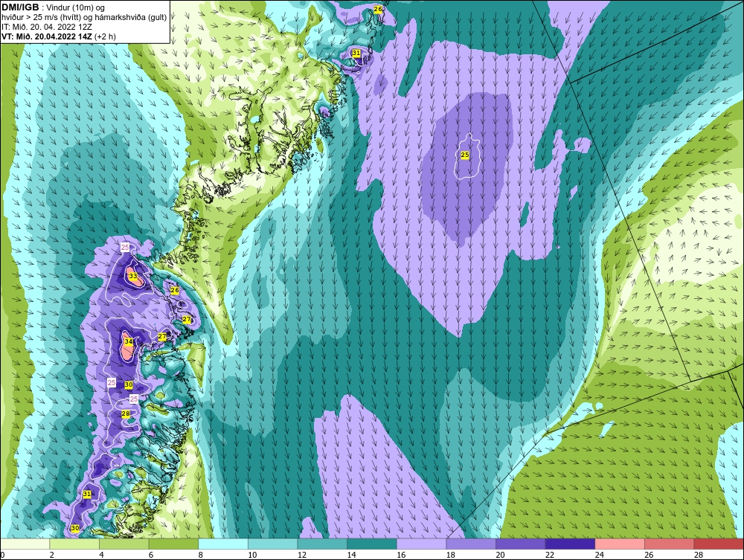Click the yellow 25 label inside central contour
This screenshot has height=560, width=744.
tap(465, 155)
